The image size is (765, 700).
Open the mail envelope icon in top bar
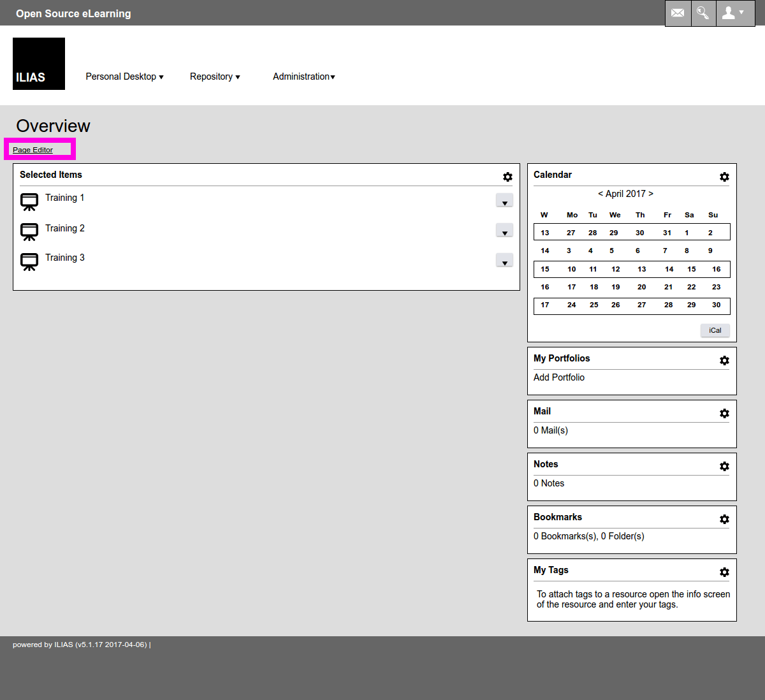pos(678,13)
